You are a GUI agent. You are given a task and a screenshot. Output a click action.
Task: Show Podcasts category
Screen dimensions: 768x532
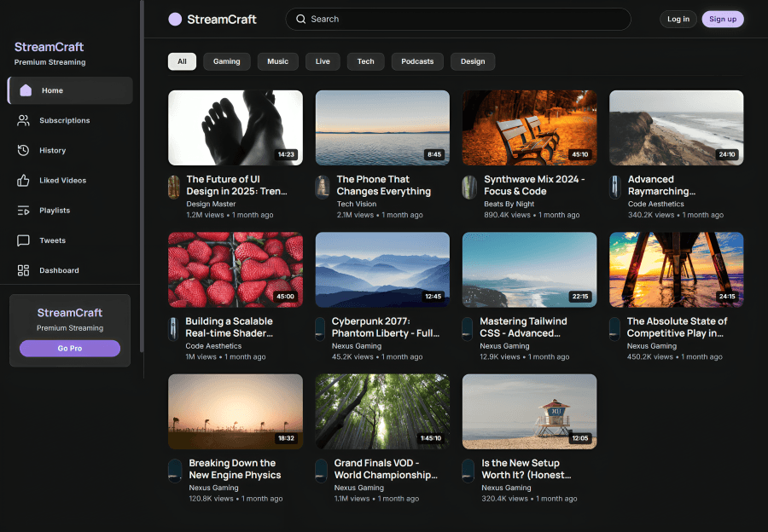coord(417,61)
